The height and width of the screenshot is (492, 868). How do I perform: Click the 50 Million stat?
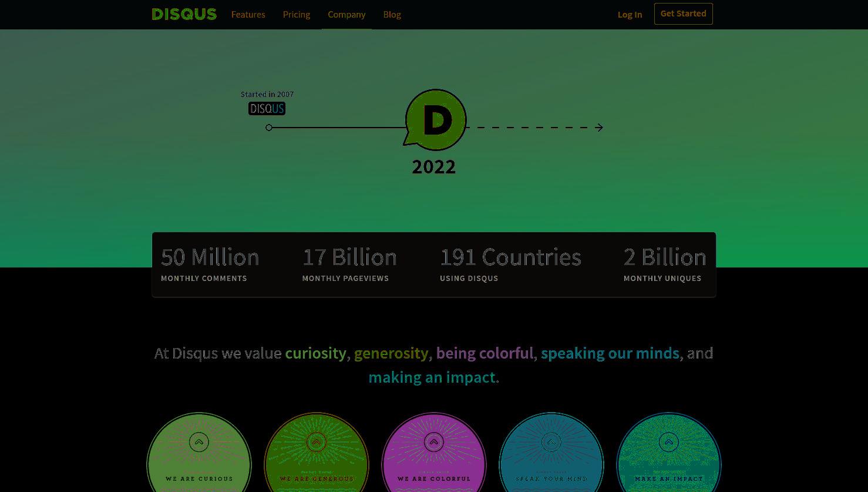210,257
